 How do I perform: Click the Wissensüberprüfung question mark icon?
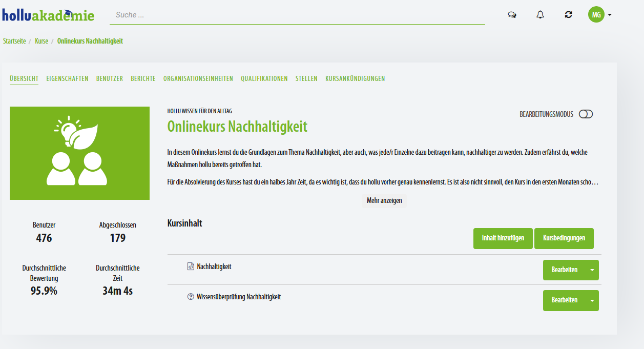click(191, 297)
